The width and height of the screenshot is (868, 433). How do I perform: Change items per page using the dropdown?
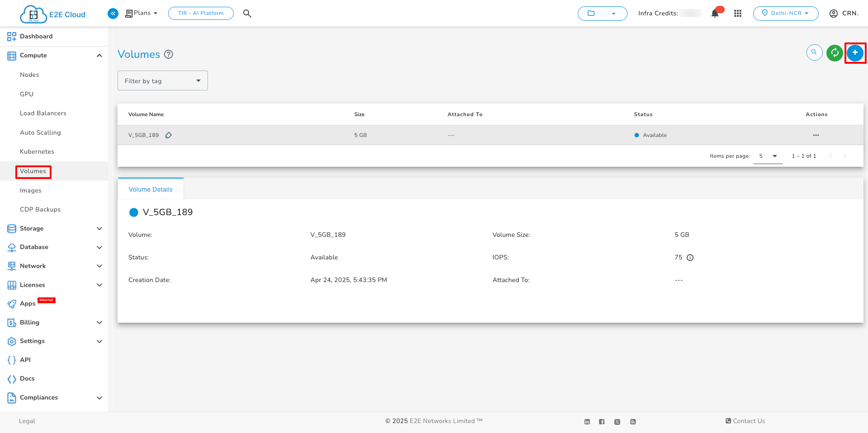[x=768, y=156]
